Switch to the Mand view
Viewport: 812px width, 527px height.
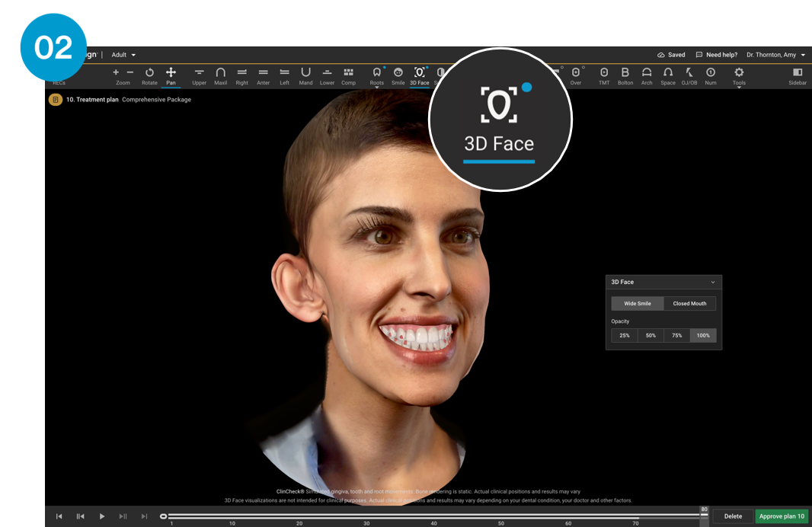click(x=305, y=75)
